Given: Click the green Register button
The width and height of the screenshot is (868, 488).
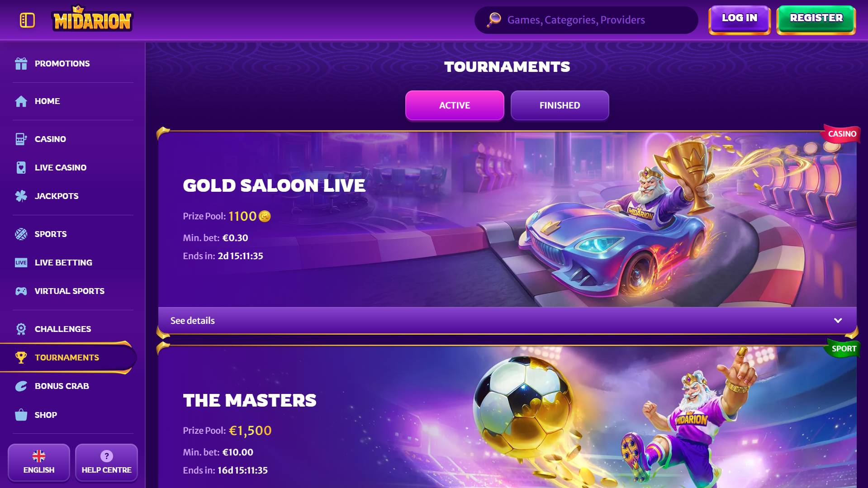Looking at the screenshot, I should point(816,19).
